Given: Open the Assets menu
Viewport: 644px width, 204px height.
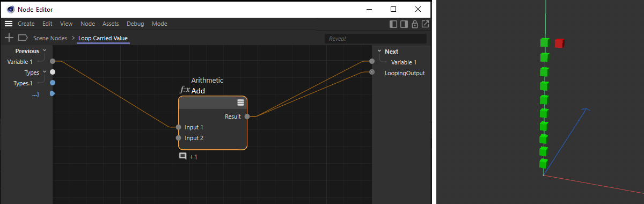Looking at the screenshot, I should tap(111, 24).
